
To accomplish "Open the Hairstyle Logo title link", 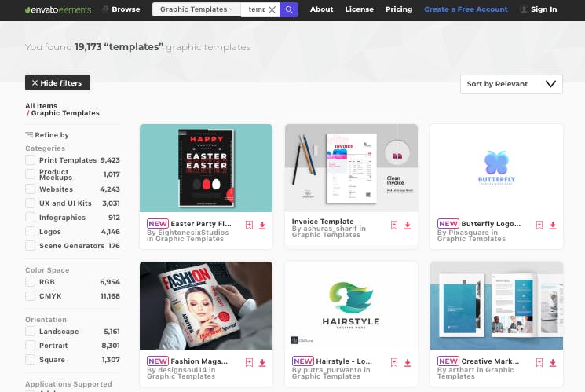I will point(344,361).
